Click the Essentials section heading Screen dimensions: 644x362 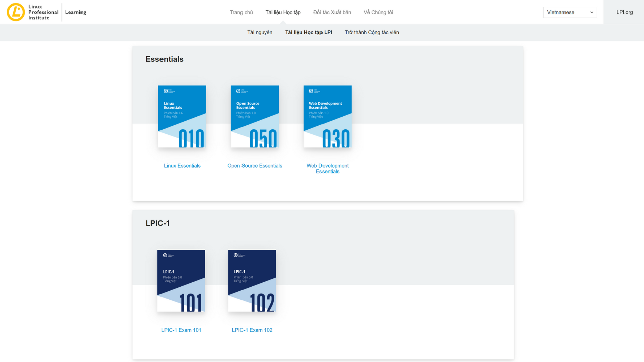(x=165, y=59)
